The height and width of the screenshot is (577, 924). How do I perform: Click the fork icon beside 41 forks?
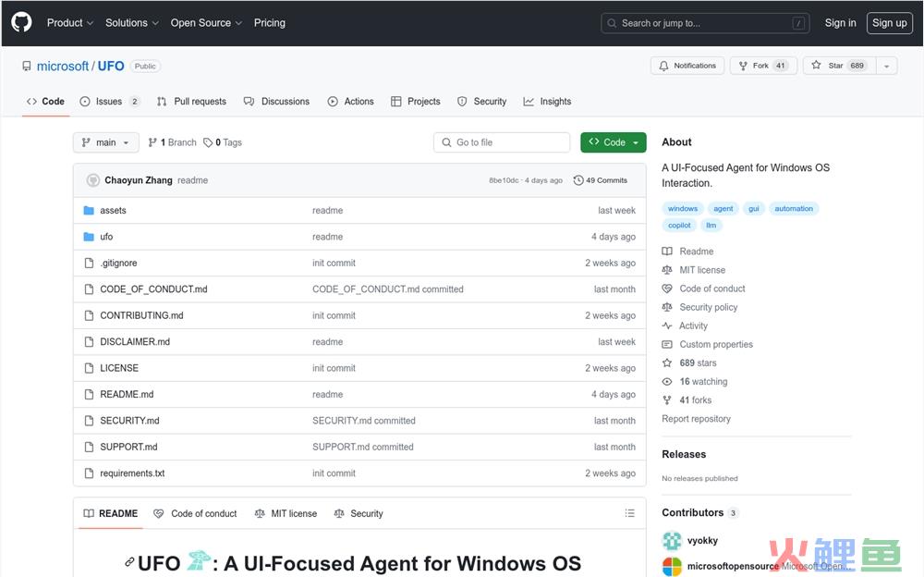pos(667,400)
